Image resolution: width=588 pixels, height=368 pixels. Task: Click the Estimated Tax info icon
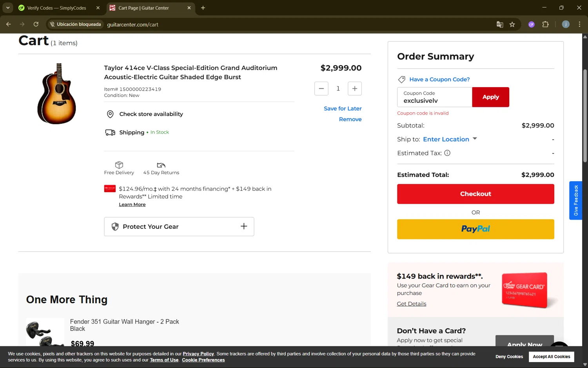[x=447, y=153]
